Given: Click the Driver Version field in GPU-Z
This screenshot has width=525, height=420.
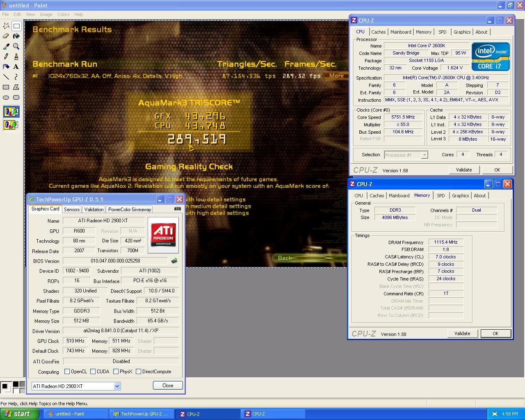Looking at the screenshot, I should tap(121, 331).
